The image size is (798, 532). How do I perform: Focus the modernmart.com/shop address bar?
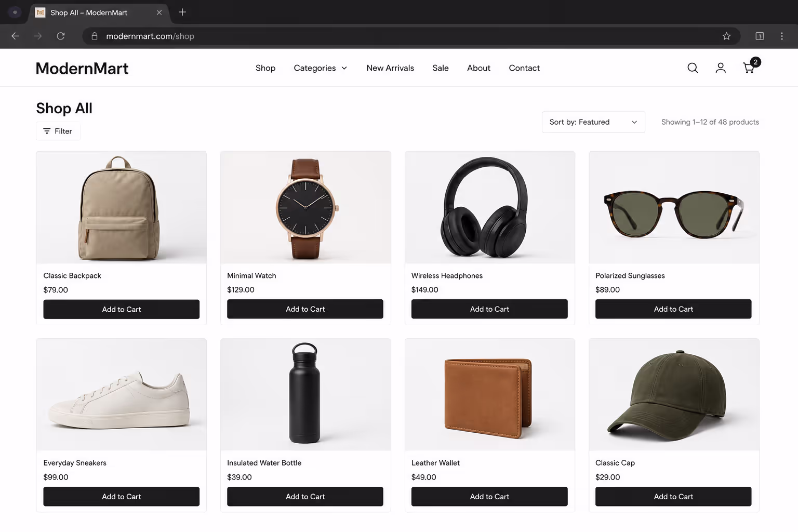(x=410, y=36)
